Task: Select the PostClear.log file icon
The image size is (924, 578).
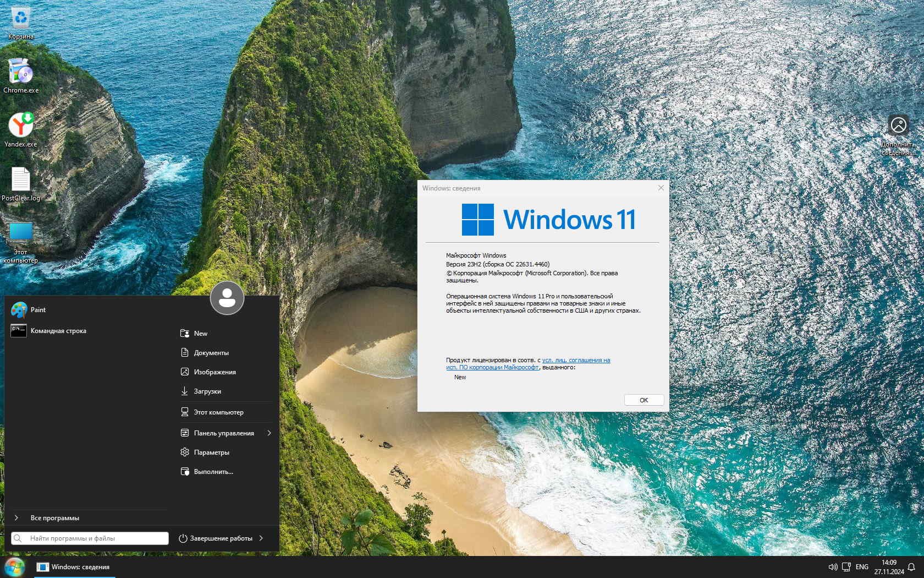Action: click(21, 184)
